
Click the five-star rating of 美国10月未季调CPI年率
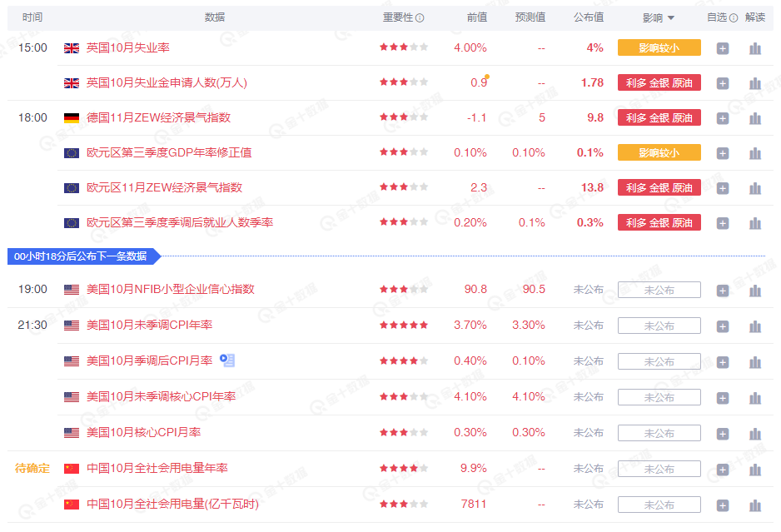pyautogui.click(x=404, y=326)
